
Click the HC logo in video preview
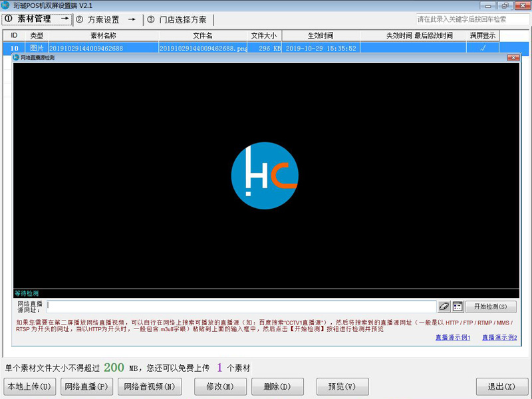pos(265,176)
